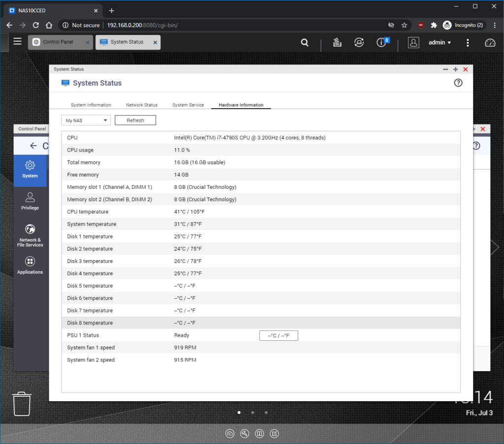Go to second desktop page dot

(x=252, y=413)
